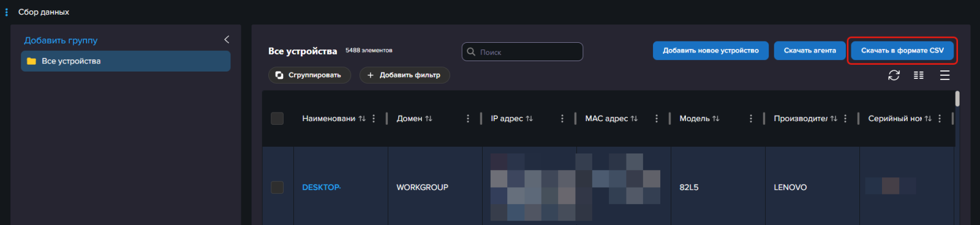
Task: Open the Наименование column options menu
Action: point(374,119)
